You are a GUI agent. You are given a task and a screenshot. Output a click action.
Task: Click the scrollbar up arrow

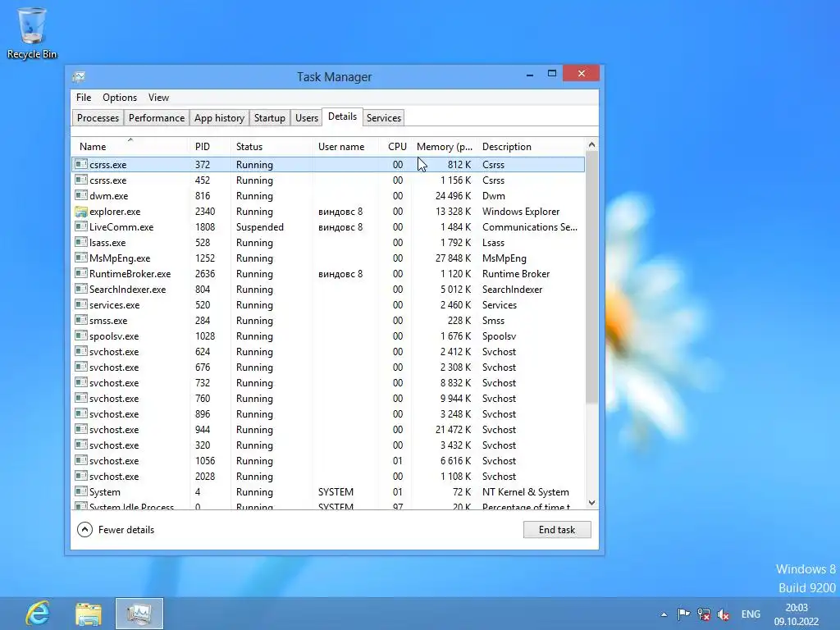(x=591, y=144)
